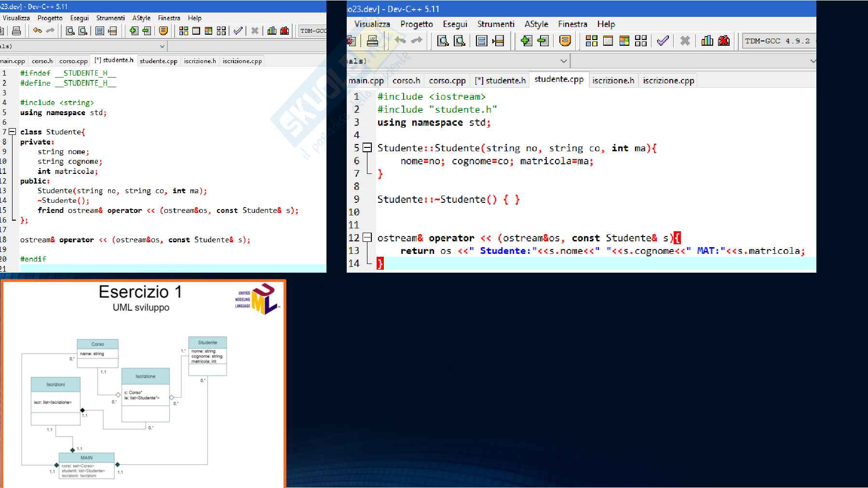Open AStyle menu in left window

pyautogui.click(x=141, y=18)
